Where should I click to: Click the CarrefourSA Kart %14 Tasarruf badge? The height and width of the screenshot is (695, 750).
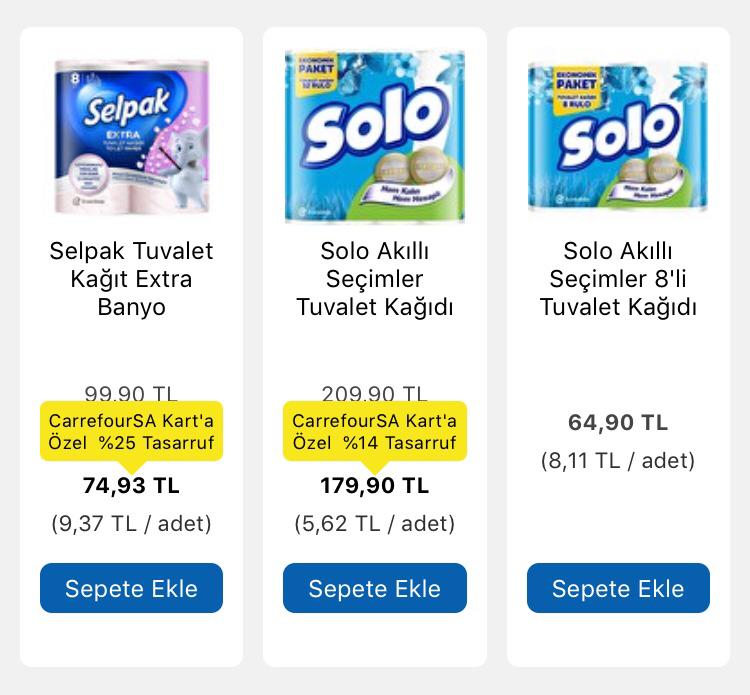tap(375, 431)
